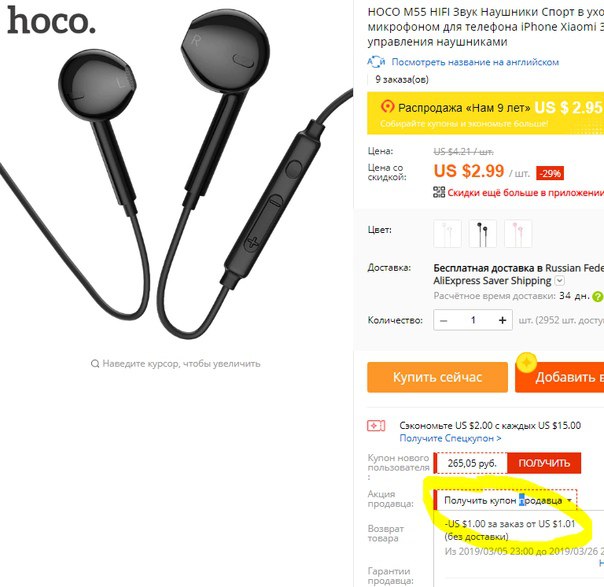This screenshot has height=587, width=604.
Task: Select the pink earphones color option
Action: click(x=518, y=233)
